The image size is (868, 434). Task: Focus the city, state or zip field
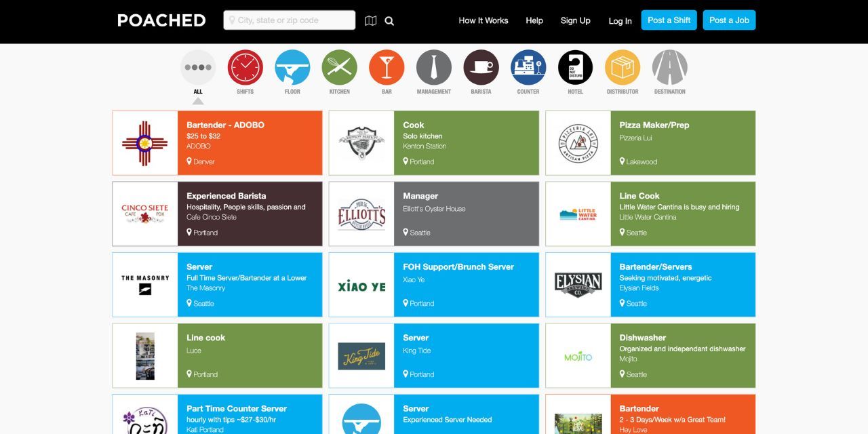290,20
